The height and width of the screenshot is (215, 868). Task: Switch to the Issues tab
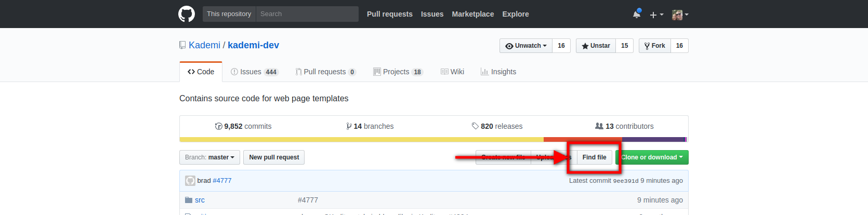pyautogui.click(x=255, y=72)
